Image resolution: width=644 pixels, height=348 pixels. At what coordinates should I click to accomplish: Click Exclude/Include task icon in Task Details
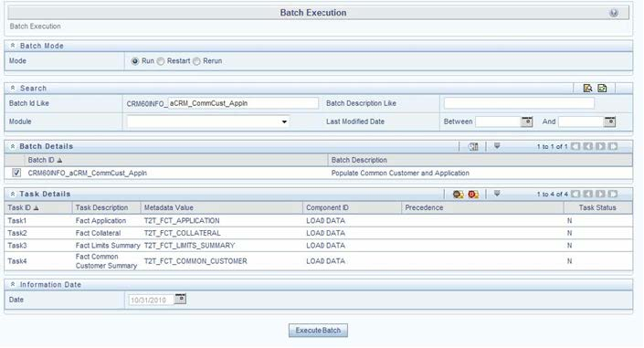[x=459, y=194]
